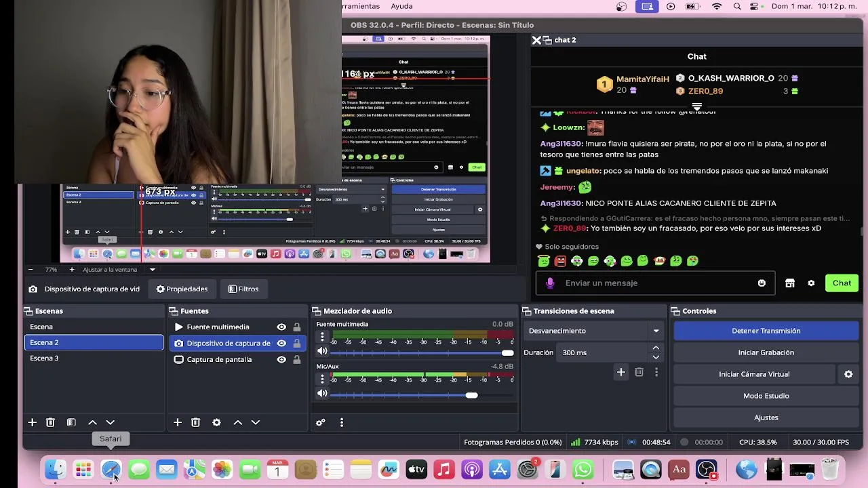The width and height of the screenshot is (868, 488).
Task: Add a transition with the plus icon
Action: point(620,372)
